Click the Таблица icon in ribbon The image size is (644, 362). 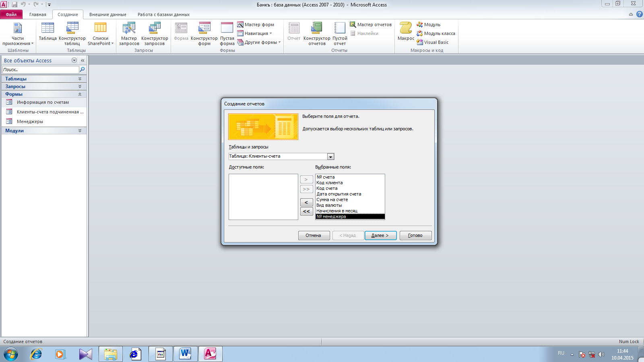pos(47,31)
